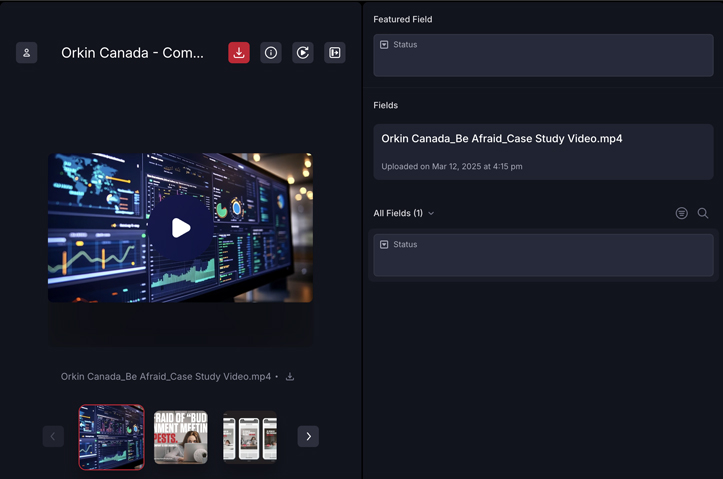Viewport: 723px width, 479px height.
Task: Collapse the side panel icon
Action: [335, 53]
